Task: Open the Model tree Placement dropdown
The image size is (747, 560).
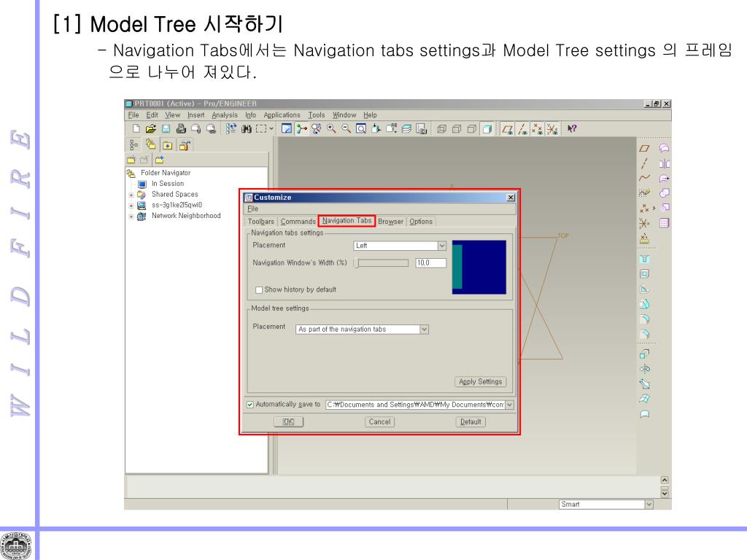Action: tap(363, 330)
